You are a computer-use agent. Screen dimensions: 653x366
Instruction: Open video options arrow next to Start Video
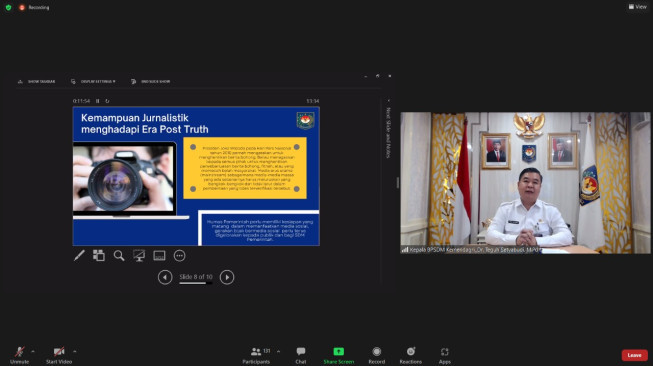(75, 351)
